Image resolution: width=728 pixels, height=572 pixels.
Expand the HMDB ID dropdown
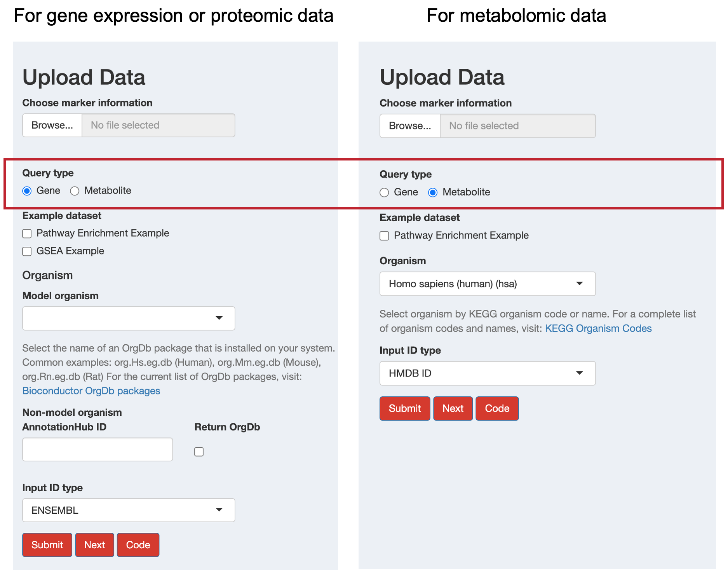click(488, 373)
